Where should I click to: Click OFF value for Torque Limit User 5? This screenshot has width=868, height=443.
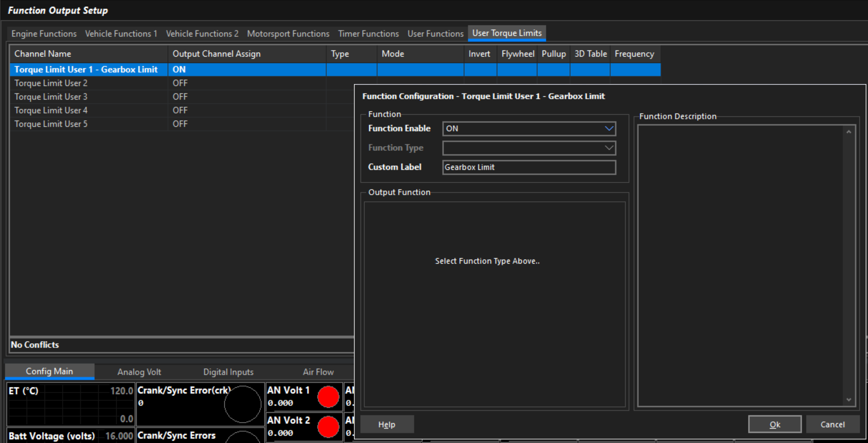180,123
